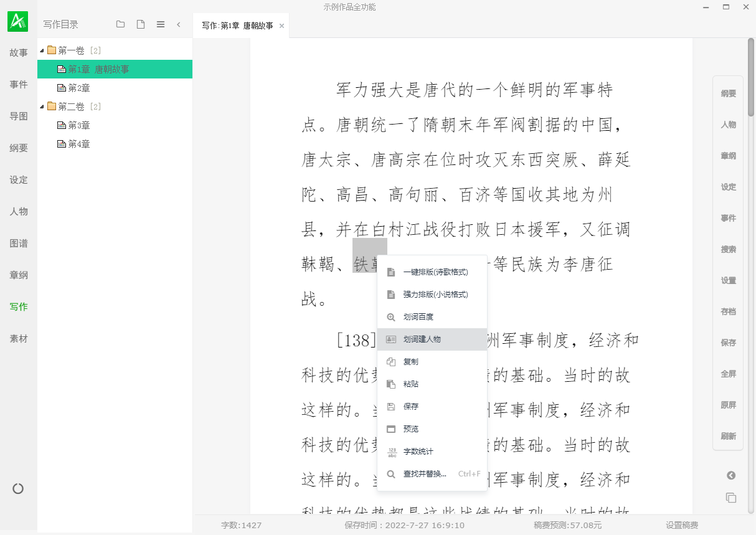The height and width of the screenshot is (535, 756).
Task: Collapse the 第一卷 tree node
Action: (x=42, y=50)
